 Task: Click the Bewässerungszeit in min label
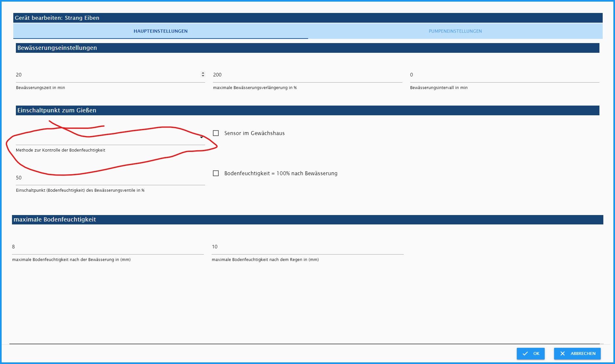[x=41, y=88]
